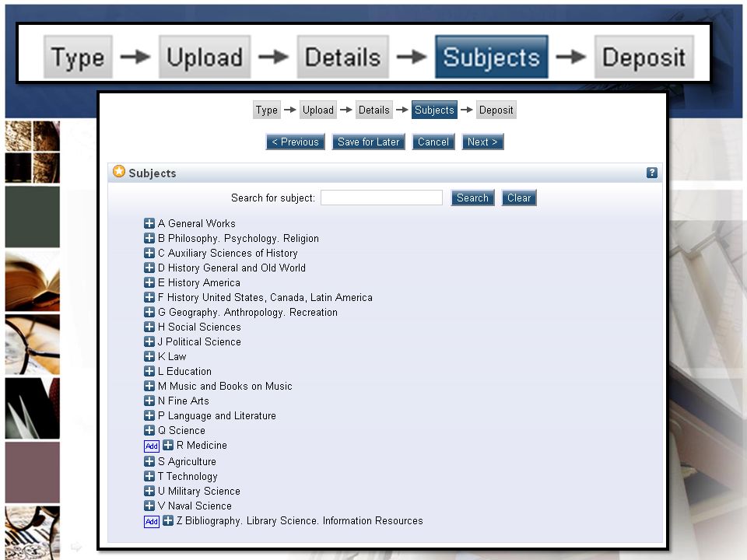The height and width of the screenshot is (560, 747).
Task: Open the Subjects help question-mark icon
Action: pyautogui.click(x=652, y=173)
